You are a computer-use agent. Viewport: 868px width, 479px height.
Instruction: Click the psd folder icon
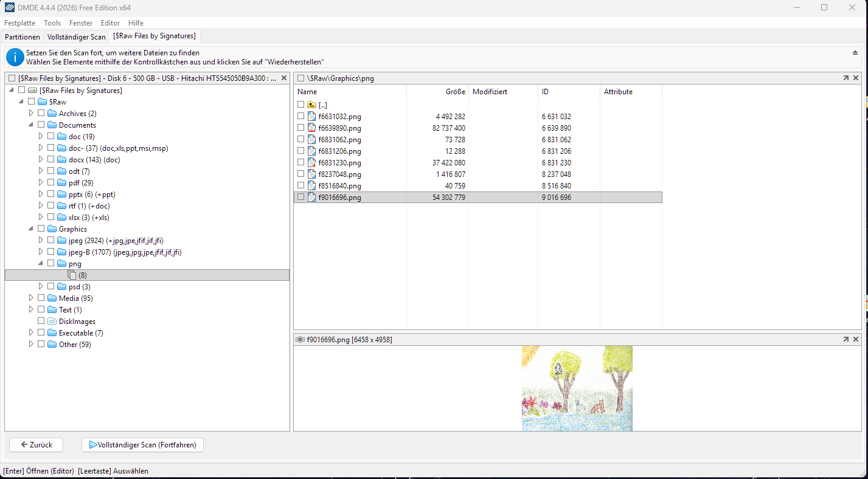[x=61, y=286]
